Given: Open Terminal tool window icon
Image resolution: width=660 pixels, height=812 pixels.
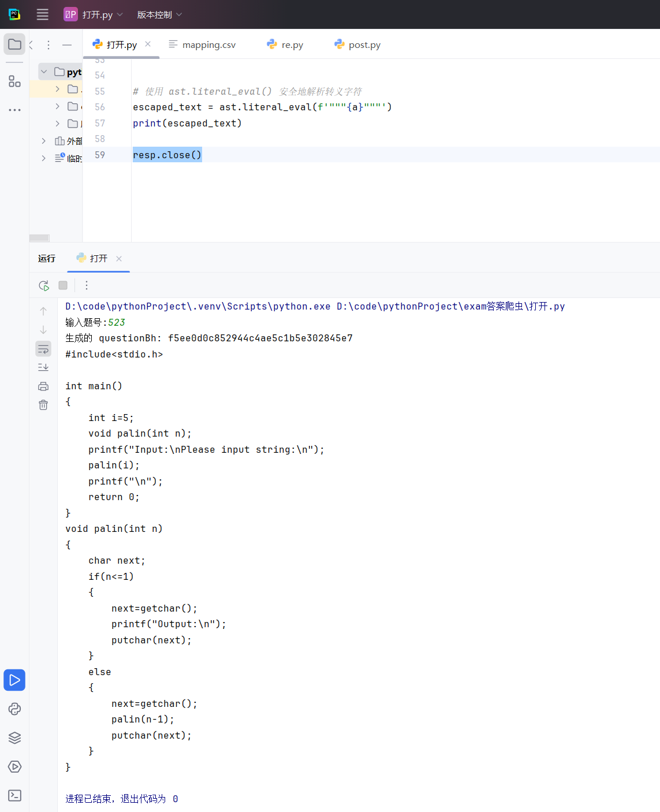Looking at the screenshot, I should (14, 796).
